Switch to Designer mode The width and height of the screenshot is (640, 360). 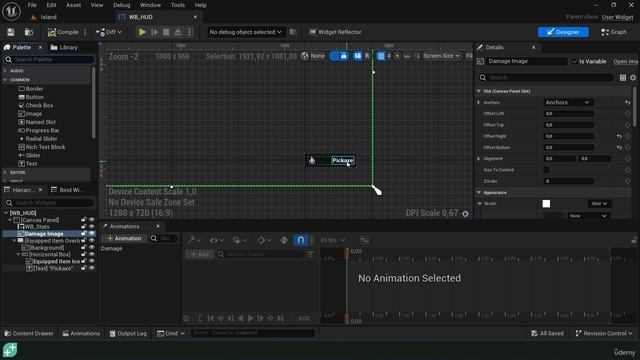pos(563,32)
